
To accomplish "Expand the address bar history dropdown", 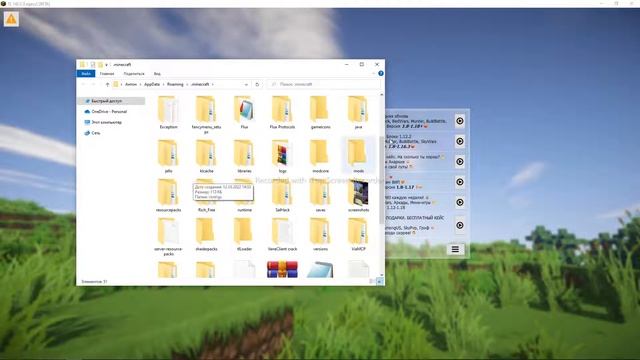I will (246, 84).
